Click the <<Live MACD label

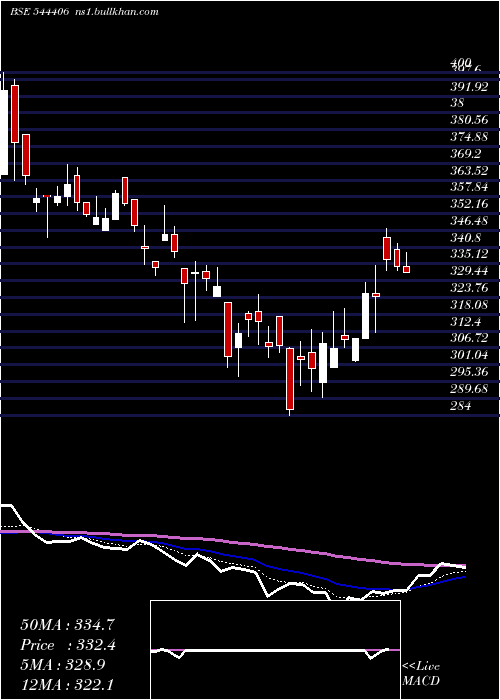tap(421, 673)
